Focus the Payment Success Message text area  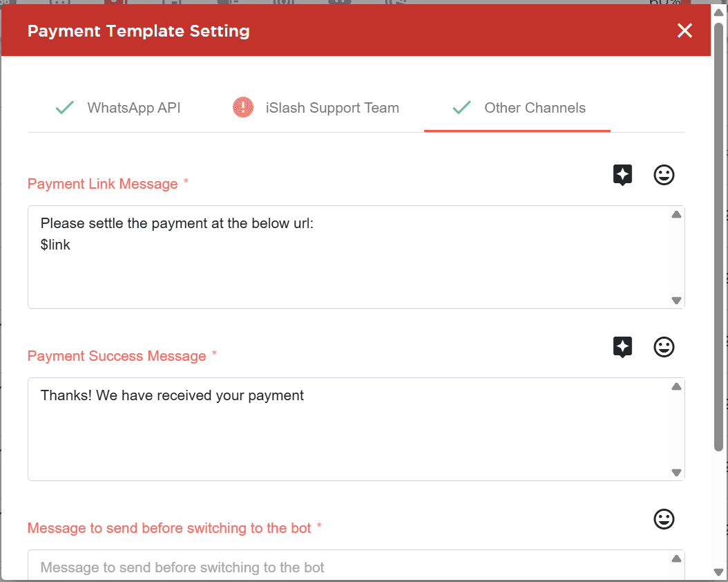(x=356, y=429)
